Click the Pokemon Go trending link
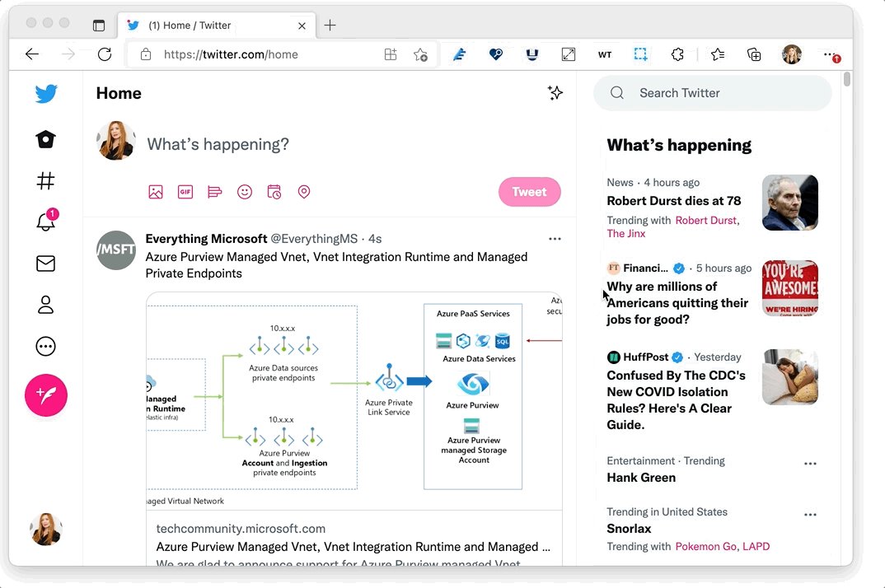Screen dimensions: 885x588 [705, 546]
